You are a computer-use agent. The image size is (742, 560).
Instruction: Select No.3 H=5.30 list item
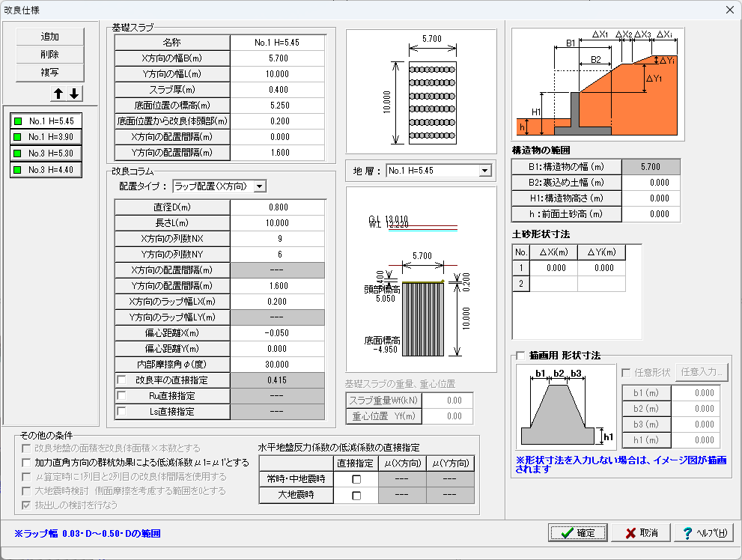pyautogui.click(x=46, y=153)
